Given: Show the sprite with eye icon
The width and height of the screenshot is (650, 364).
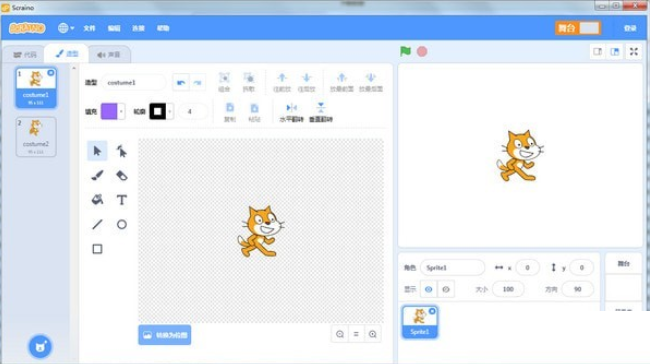Looking at the screenshot, I should (429, 289).
